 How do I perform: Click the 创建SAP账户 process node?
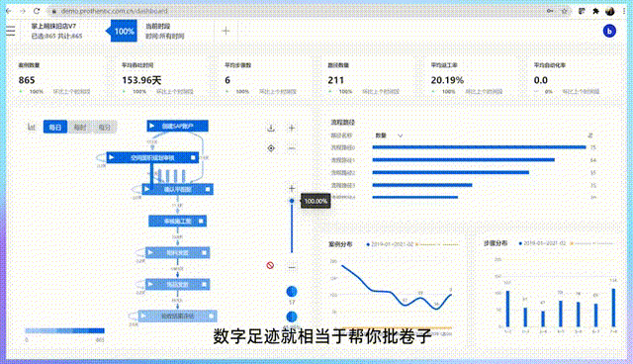point(178,126)
